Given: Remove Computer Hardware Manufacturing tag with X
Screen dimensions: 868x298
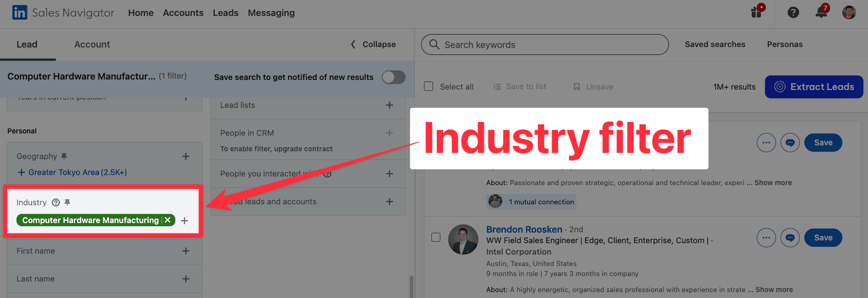Looking at the screenshot, I should coord(168,220).
